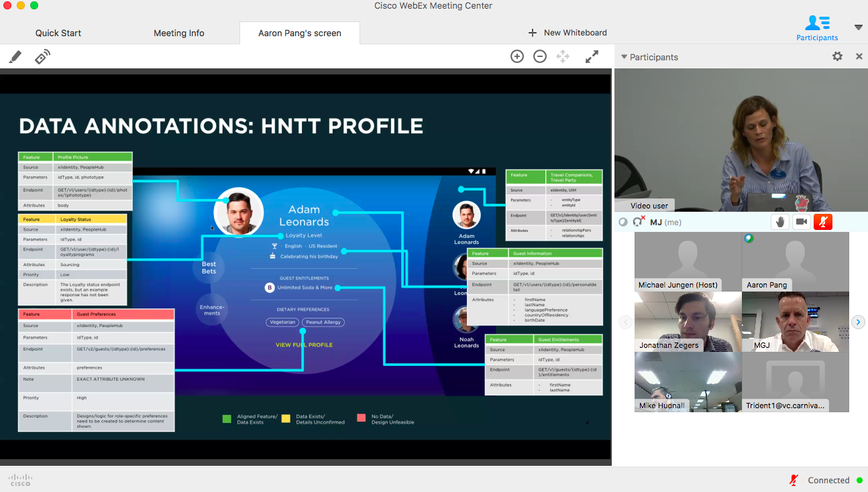The height and width of the screenshot is (492, 868).
Task: Switch to the Quick Start tab
Action: click(x=58, y=33)
